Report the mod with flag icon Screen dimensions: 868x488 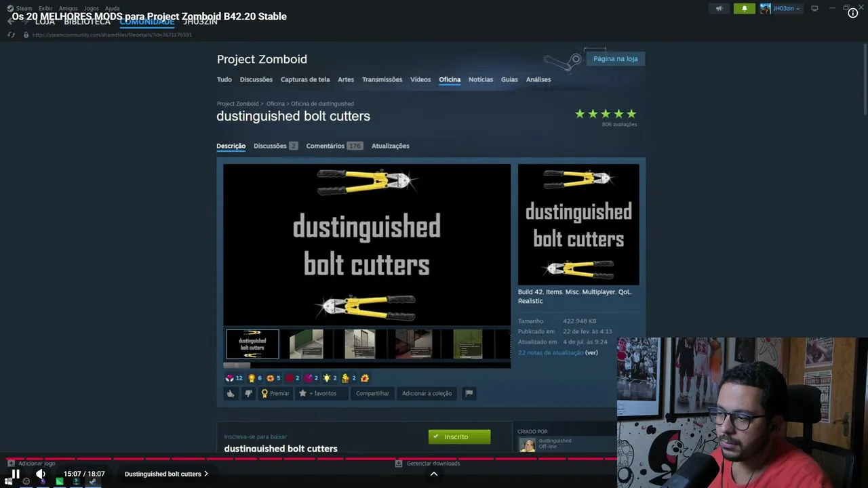point(469,393)
